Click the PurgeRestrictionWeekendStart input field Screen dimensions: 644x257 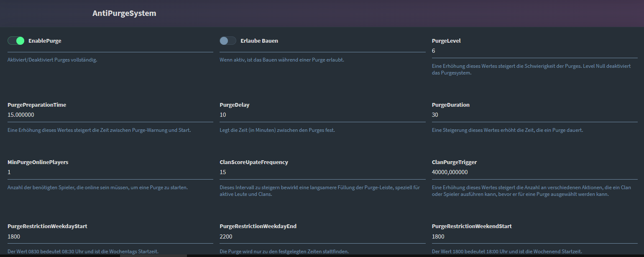pos(534,236)
